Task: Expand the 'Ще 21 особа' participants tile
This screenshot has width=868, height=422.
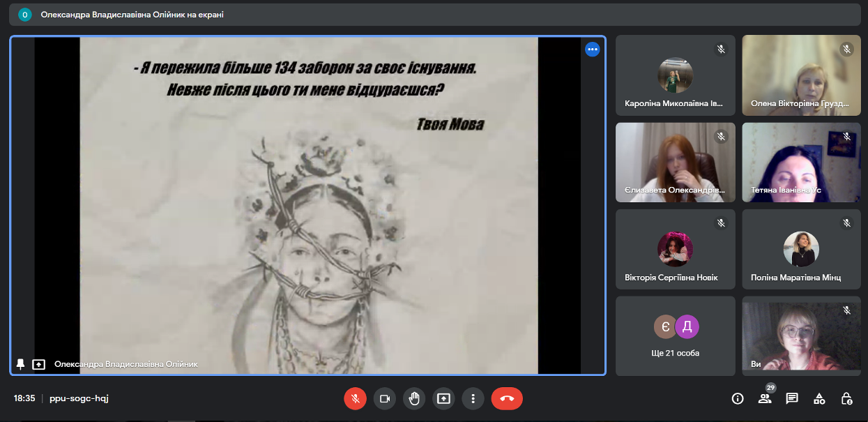Action: point(675,336)
